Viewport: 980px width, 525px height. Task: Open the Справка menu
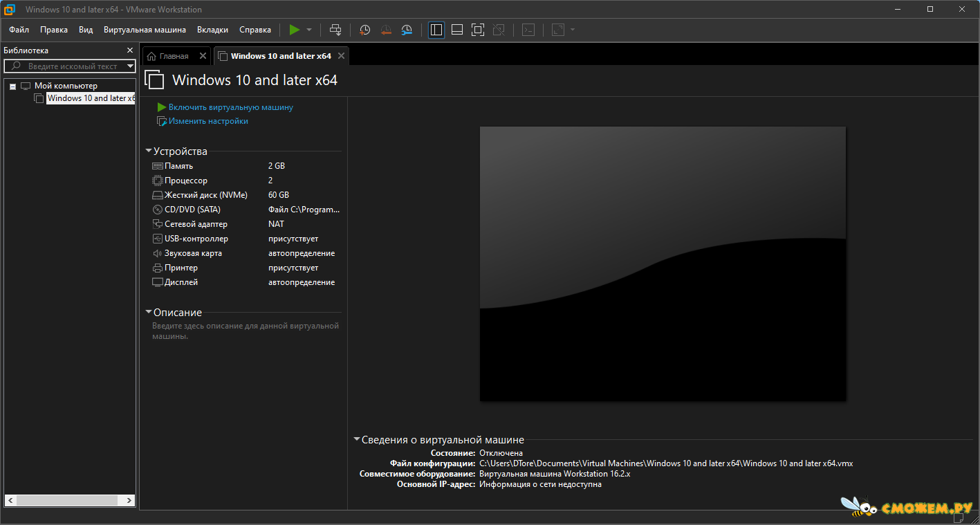coord(255,30)
